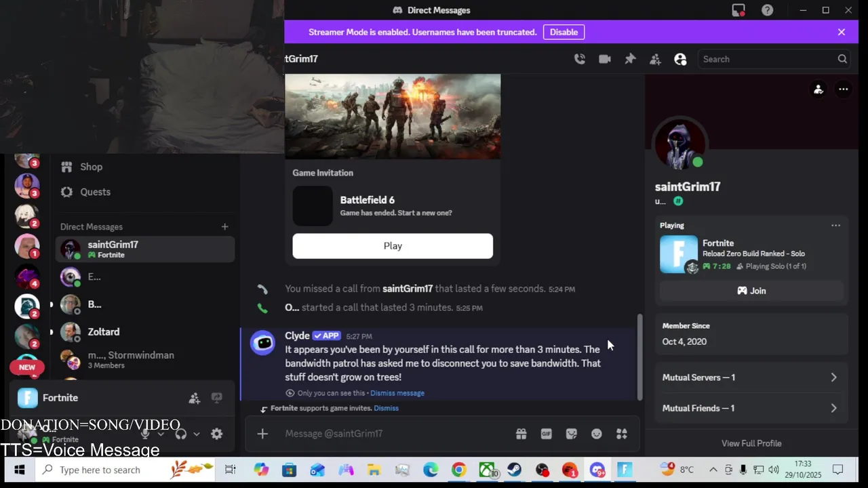The height and width of the screenshot is (488, 868).
Task: Launch Steam from taskbar
Action: [x=514, y=470]
